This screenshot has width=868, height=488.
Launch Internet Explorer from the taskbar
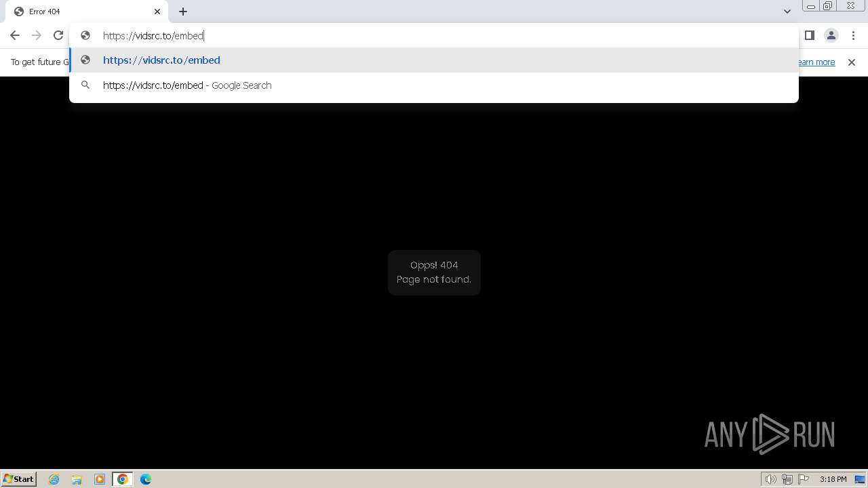(54, 479)
